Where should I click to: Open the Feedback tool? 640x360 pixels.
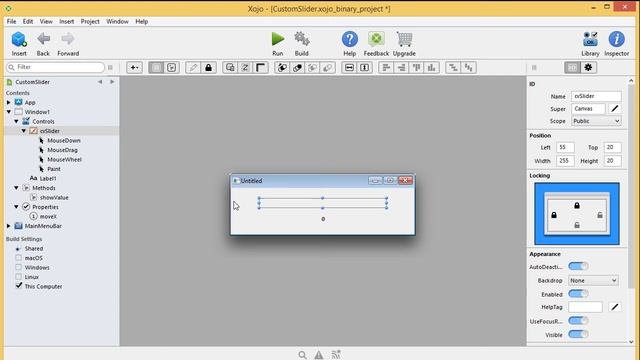376,39
